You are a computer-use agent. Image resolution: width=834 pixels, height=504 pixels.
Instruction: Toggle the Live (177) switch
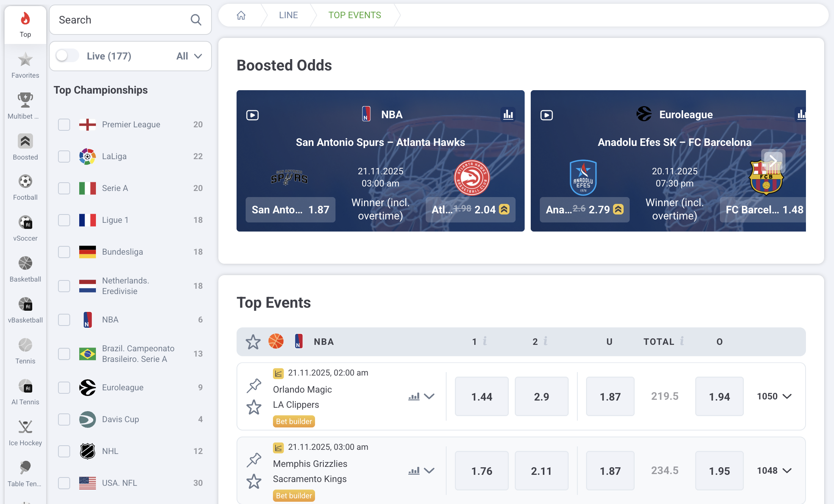tap(67, 56)
